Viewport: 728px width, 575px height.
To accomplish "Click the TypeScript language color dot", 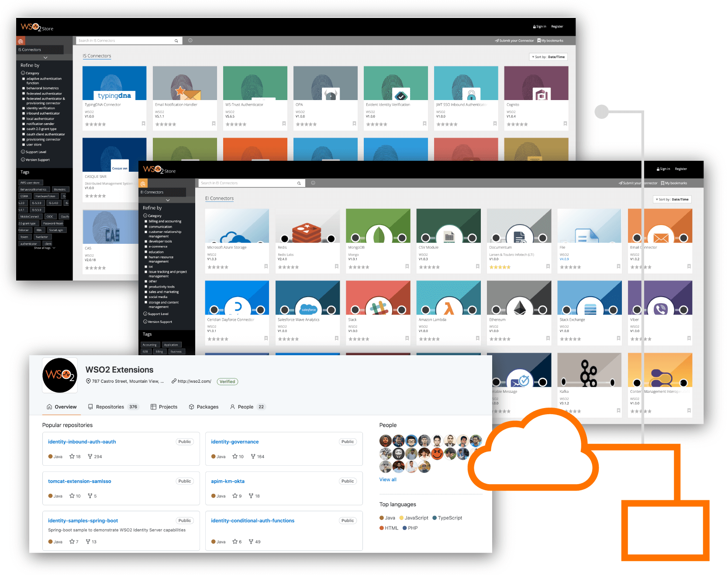I will pyautogui.click(x=435, y=518).
